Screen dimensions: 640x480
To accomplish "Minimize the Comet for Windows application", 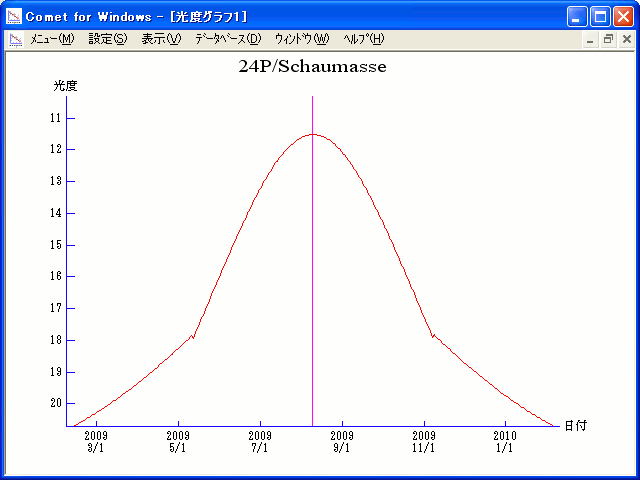I will (577, 17).
